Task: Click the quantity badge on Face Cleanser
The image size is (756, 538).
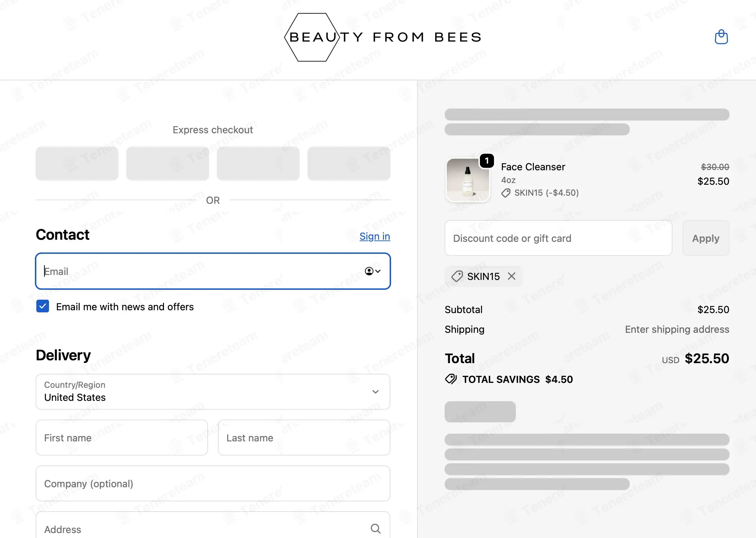Action: click(x=487, y=161)
